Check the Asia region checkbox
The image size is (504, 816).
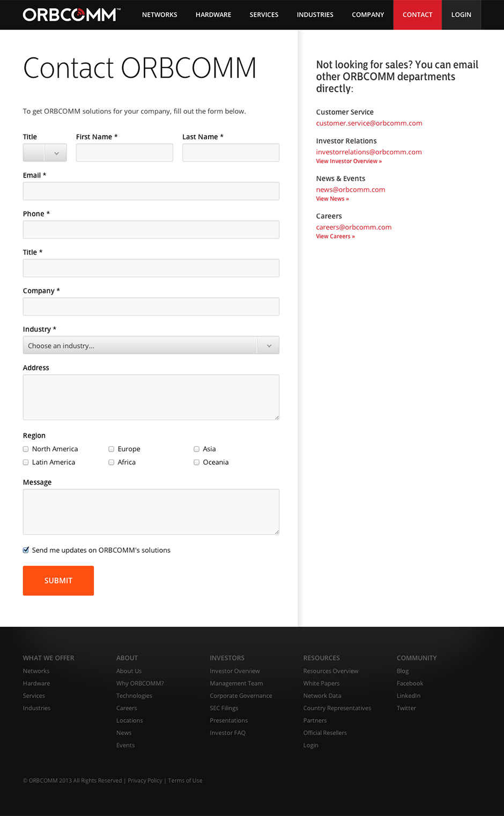(197, 449)
